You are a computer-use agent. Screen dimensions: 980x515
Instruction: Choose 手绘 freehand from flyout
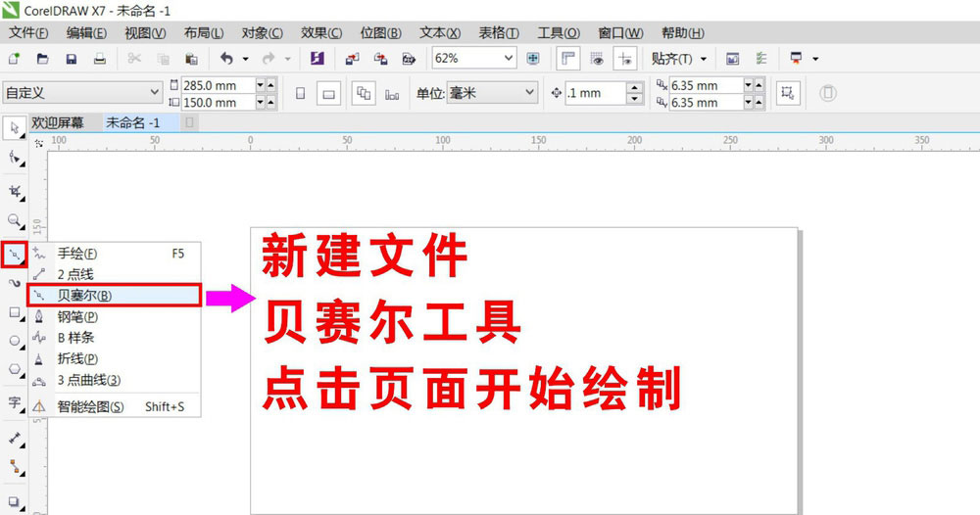point(115,254)
